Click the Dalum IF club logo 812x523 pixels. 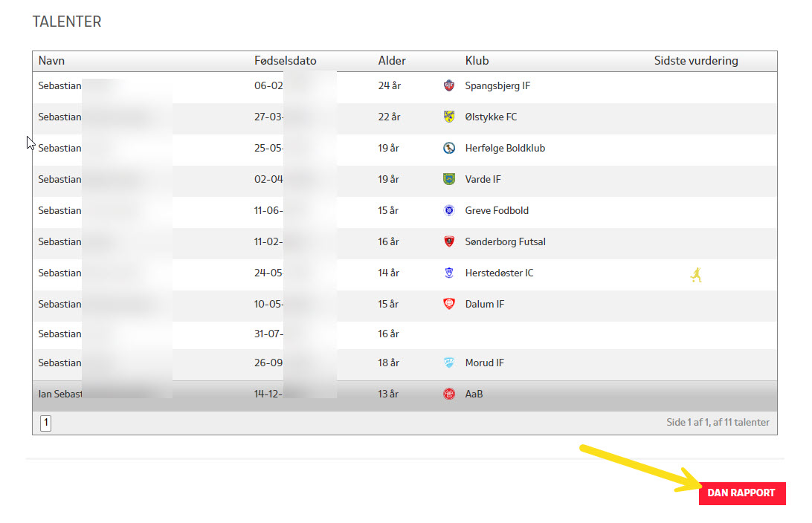tap(448, 305)
